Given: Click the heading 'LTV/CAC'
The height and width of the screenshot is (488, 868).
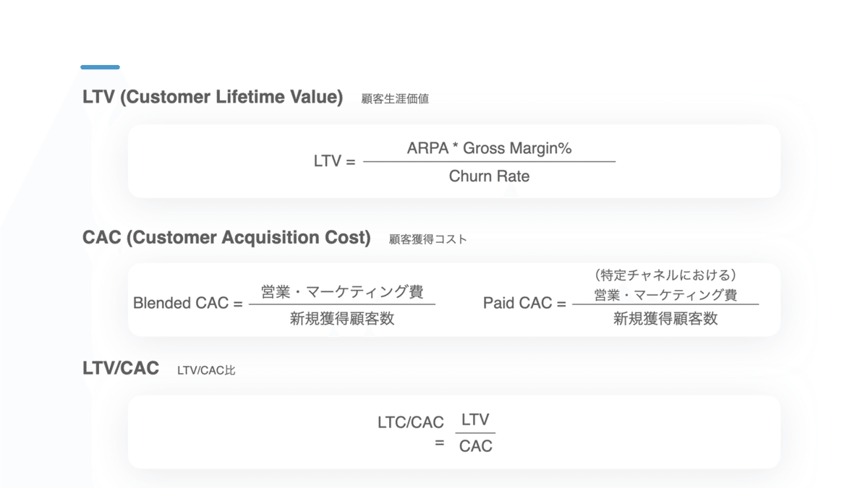Looking at the screenshot, I should click(121, 368).
